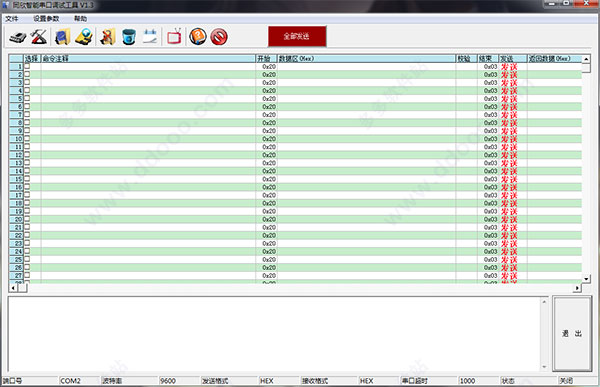The height and width of the screenshot is (387, 600).
Task: Click the red 发送 link in row 3
Action: point(509,83)
